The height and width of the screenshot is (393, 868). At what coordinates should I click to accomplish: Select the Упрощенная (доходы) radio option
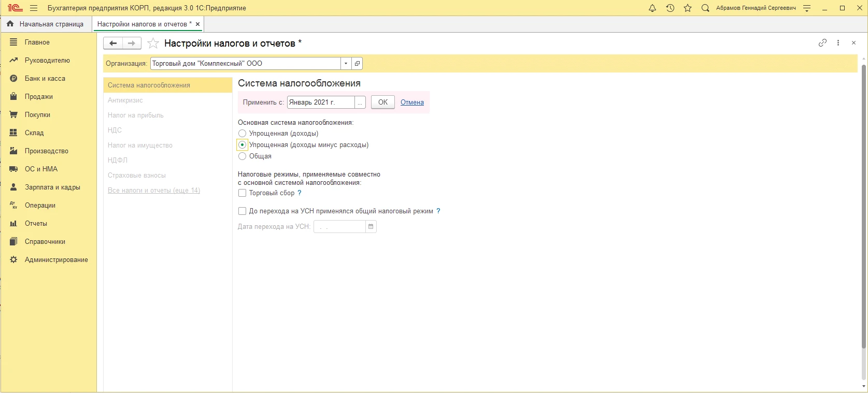pos(242,134)
